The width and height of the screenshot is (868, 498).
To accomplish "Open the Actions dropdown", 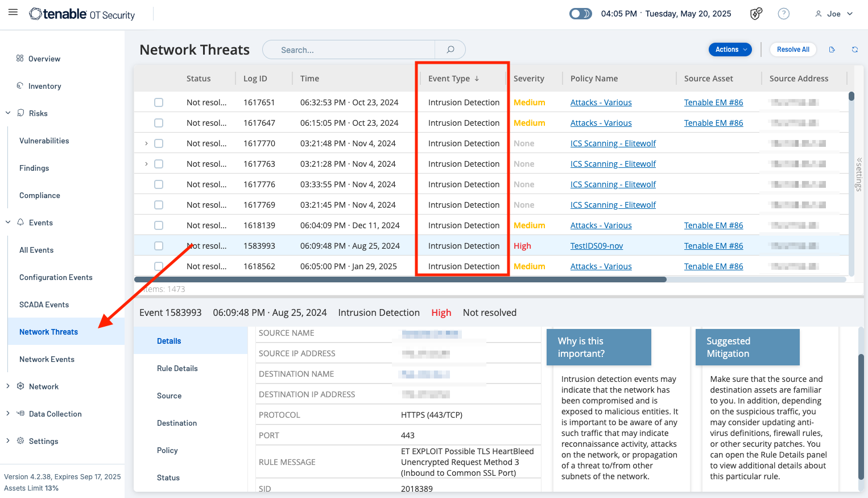I will tap(730, 50).
